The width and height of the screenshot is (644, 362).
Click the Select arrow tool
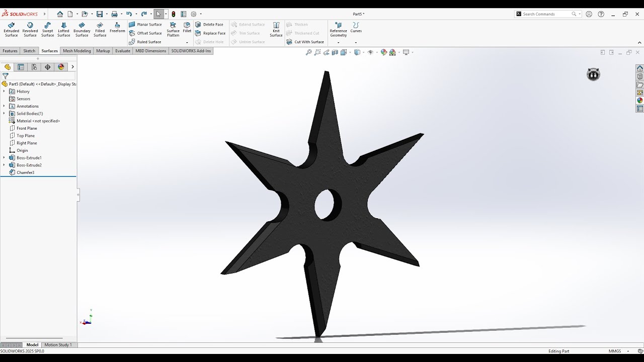158,14
